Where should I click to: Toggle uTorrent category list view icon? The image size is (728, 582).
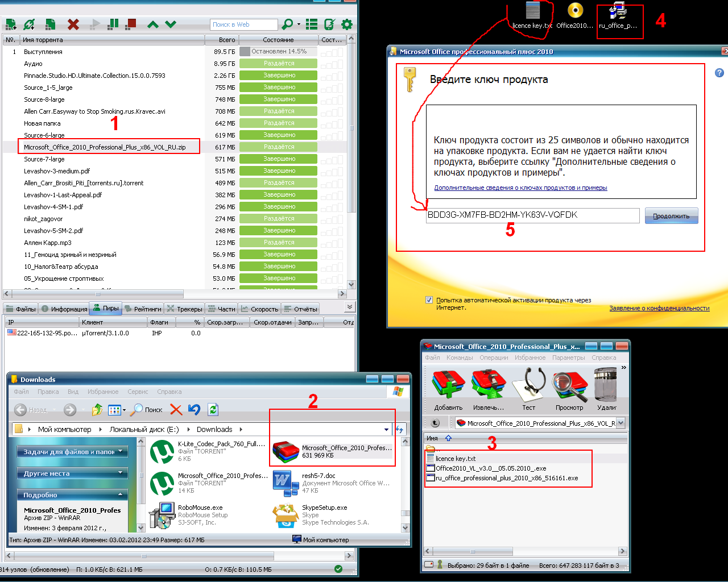pos(312,24)
